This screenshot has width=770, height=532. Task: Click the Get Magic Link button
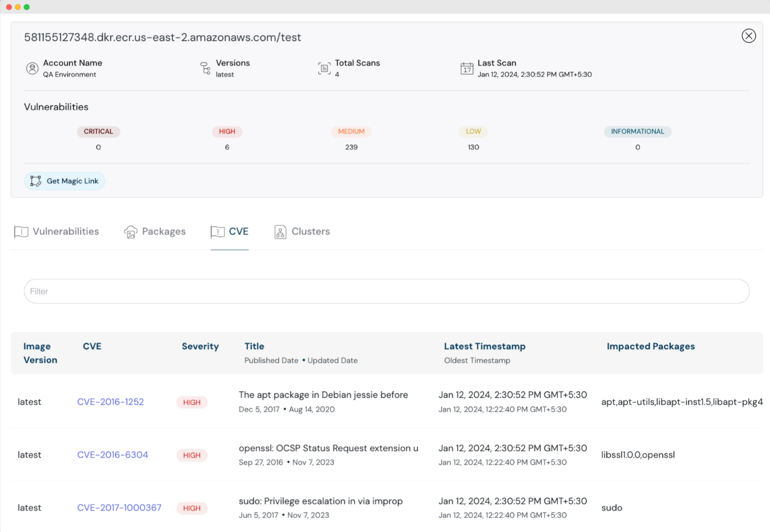click(x=64, y=180)
